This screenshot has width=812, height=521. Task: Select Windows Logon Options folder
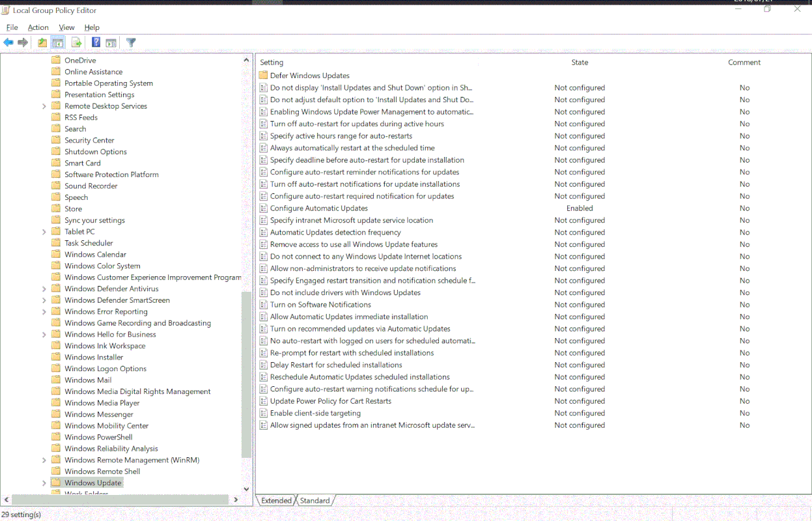click(105, 369)
